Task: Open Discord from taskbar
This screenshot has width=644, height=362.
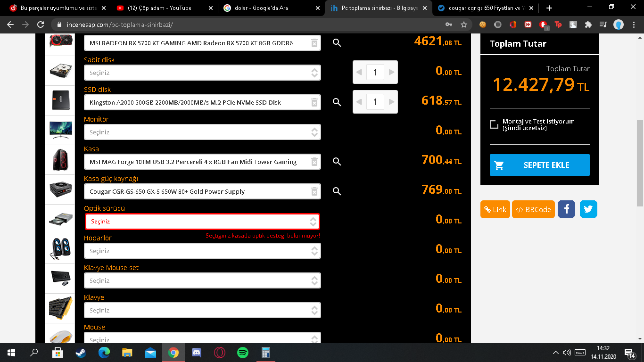Action: point(197,352)
